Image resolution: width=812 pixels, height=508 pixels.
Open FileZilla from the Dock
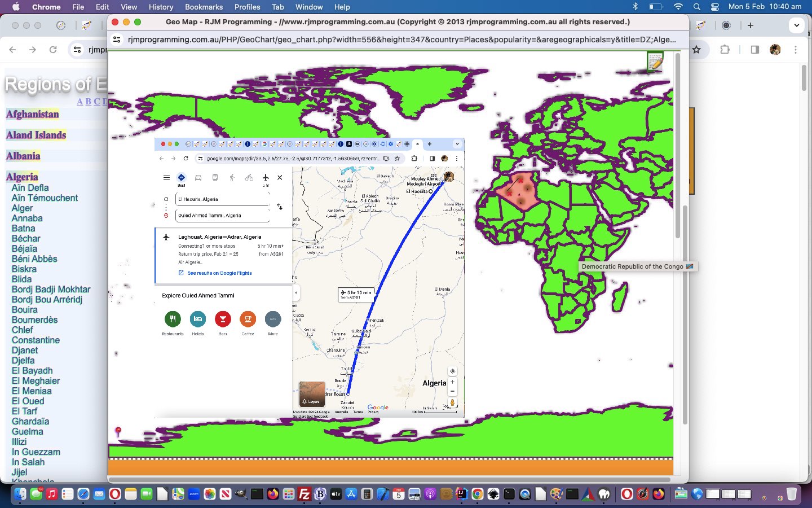(x=304, y=494)
